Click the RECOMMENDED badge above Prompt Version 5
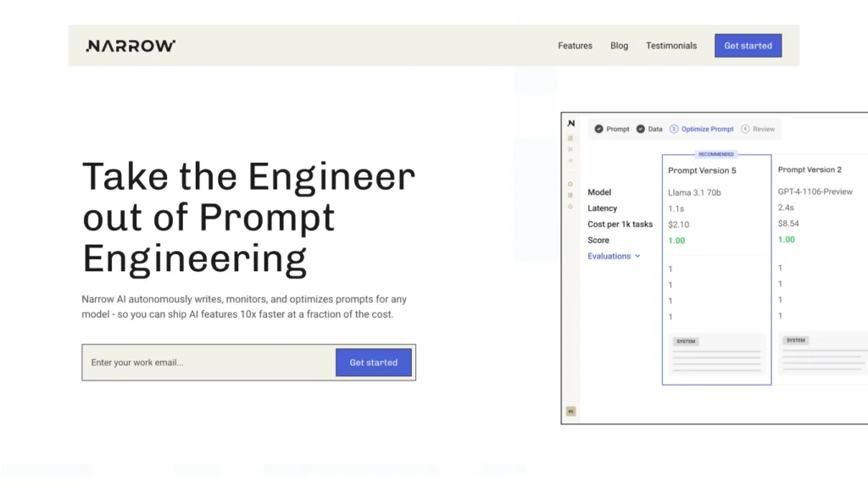 [x=716, y=153]
